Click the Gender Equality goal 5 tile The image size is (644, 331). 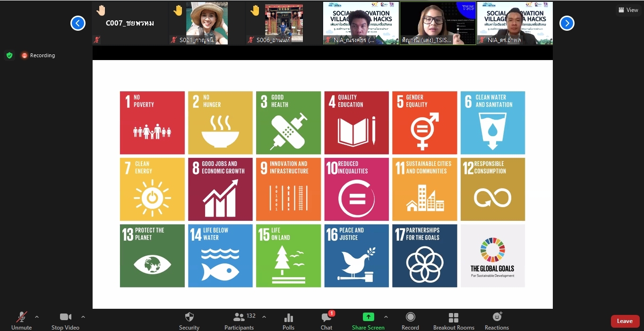click(425, 123)
